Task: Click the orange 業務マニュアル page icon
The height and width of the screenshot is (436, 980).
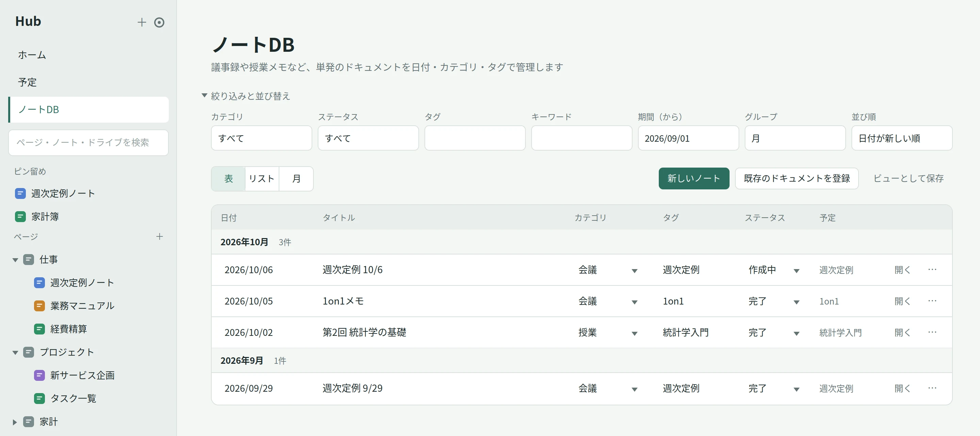Action: coord(39,306)
